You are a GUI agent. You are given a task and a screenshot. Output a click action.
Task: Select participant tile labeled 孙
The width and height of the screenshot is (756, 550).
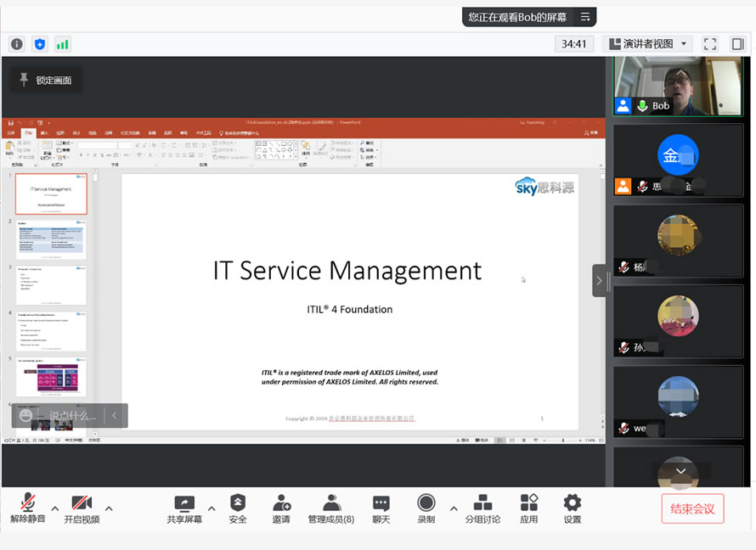[678, 321]
